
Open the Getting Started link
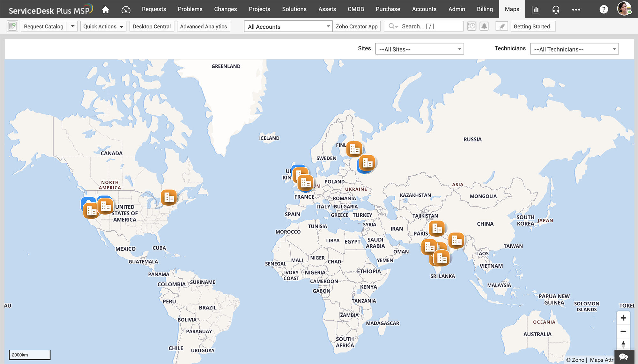click(531, 26)
